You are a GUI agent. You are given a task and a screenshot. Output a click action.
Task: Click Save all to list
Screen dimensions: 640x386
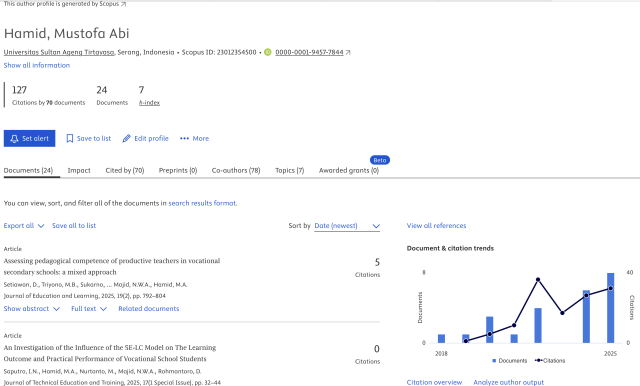point(74,226)
